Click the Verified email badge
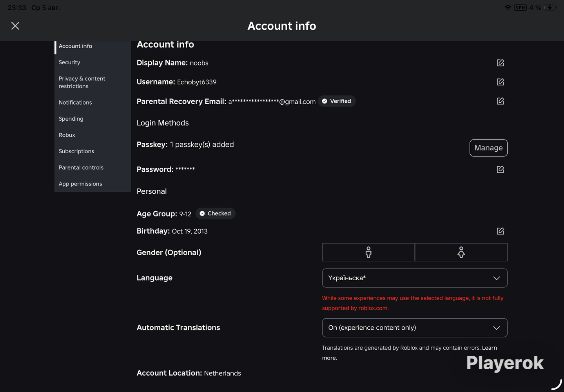Image resolution: width=564 pixels, height=392 pixels. pos(337,101)
